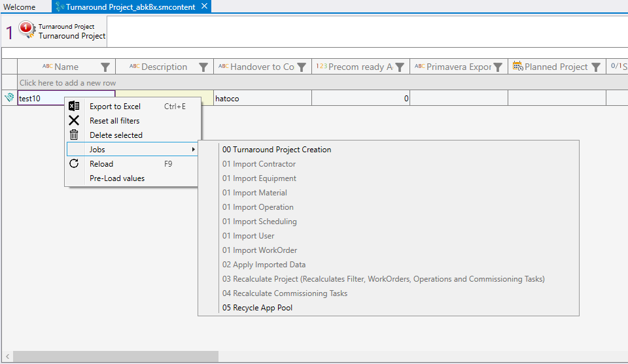Open the Handover to Co column filter
This screenshot has height=364, width=628.
coord(302,67)
